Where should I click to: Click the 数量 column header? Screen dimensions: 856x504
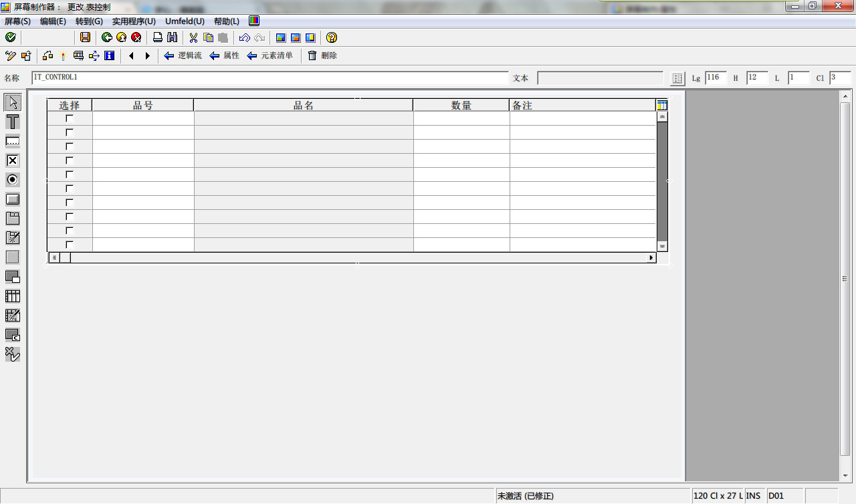click(461, 105)
